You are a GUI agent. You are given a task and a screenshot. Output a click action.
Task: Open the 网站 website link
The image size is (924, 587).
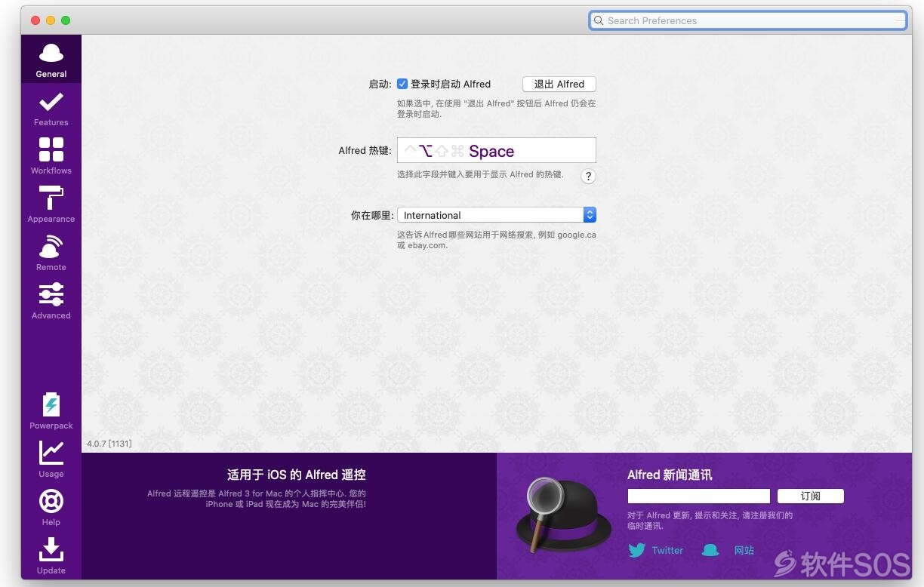744,550
